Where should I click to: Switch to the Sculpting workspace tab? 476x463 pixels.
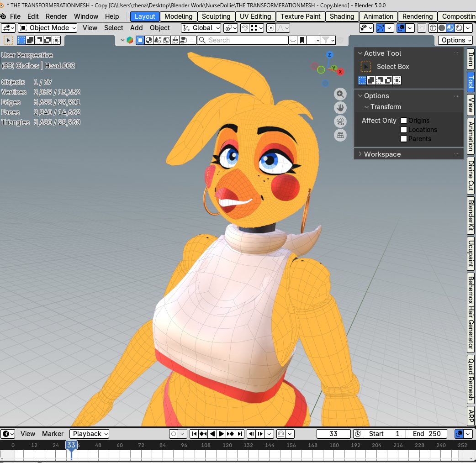(x=216, y=16)
